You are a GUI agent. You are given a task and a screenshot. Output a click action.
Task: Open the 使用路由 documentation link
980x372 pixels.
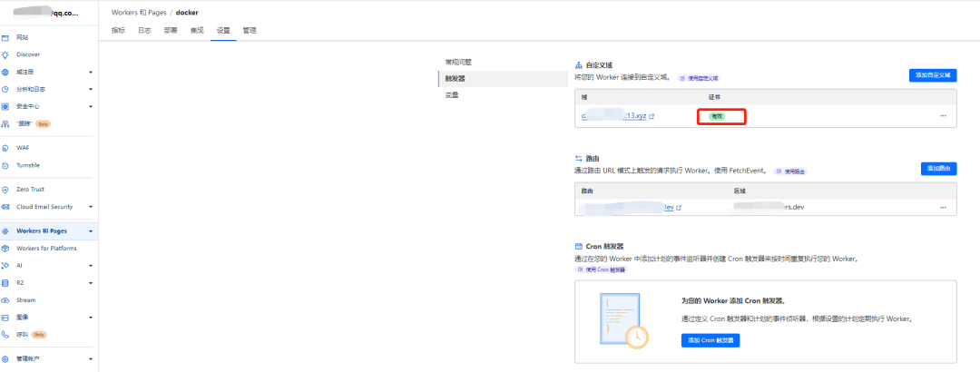(790, 171)
